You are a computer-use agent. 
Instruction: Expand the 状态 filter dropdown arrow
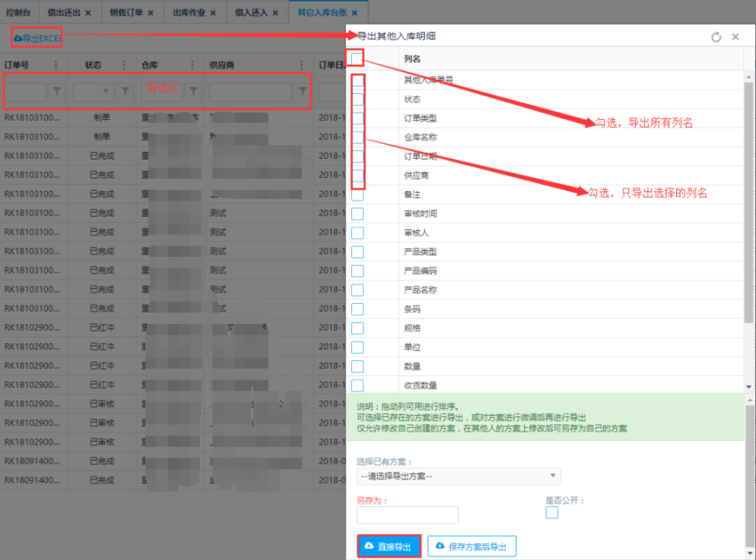pos(107,92)
